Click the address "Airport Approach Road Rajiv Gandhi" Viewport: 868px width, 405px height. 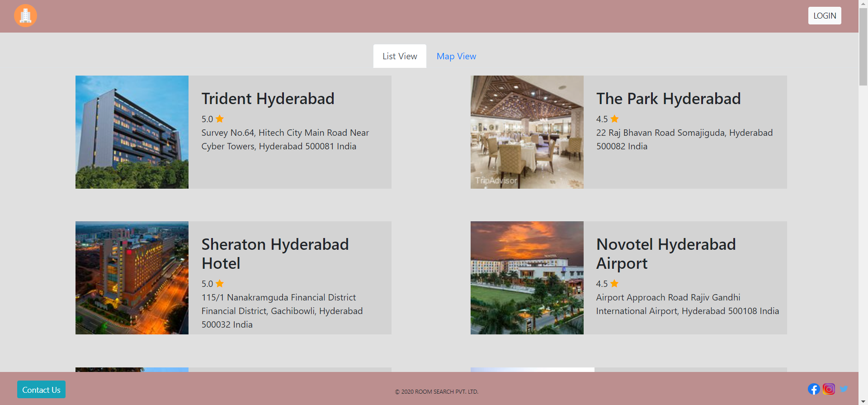(x=688, y=304)
